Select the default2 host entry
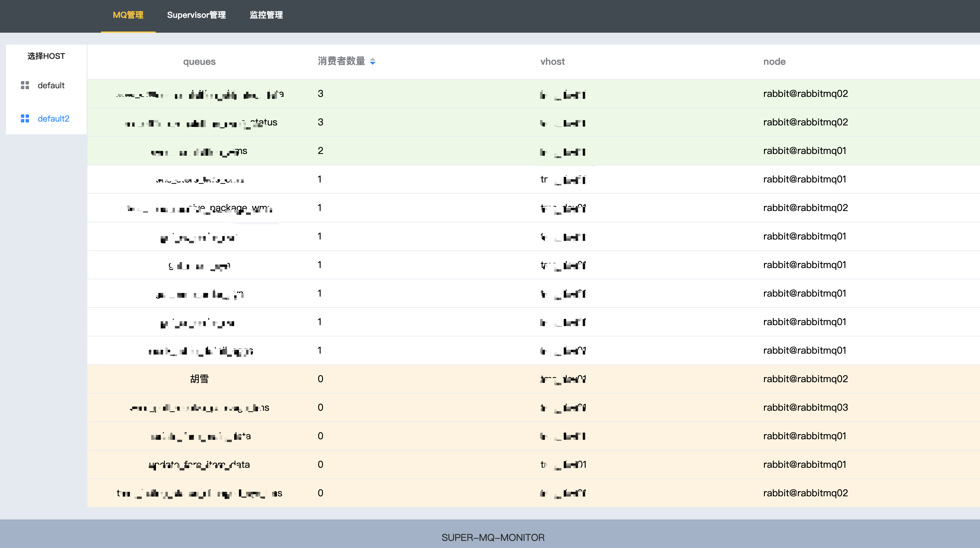 tap(53, 118)
